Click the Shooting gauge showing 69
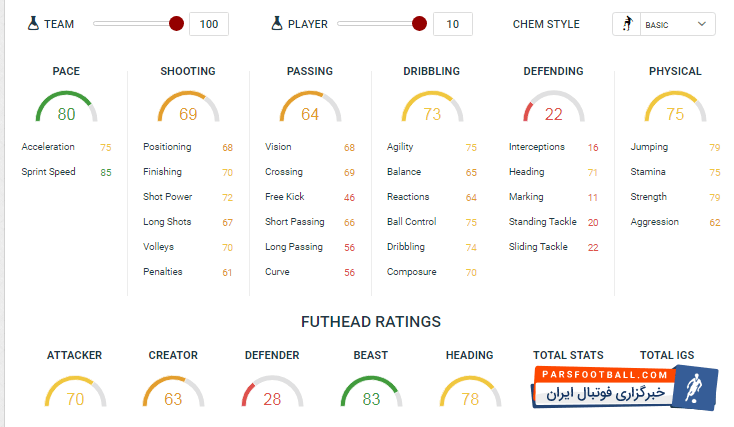The height and width of the screenshot is (427, 734). [x=188, y=110]
